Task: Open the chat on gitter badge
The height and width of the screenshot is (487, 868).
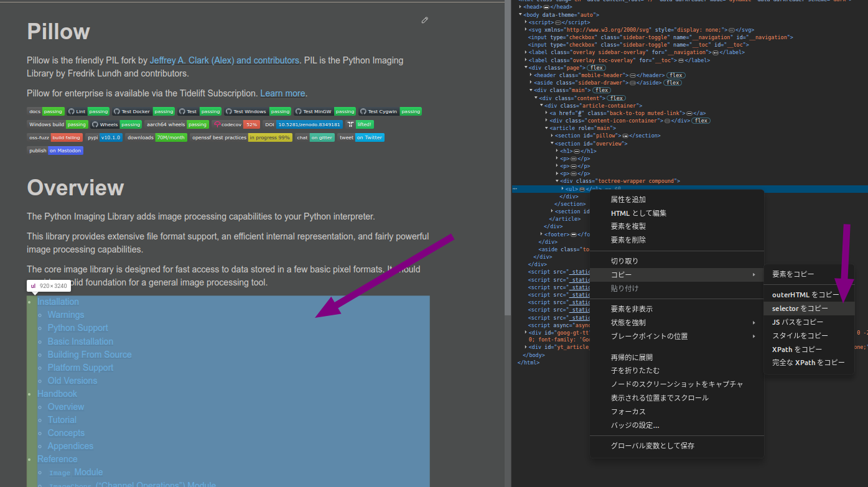Action: coord(315,137)
